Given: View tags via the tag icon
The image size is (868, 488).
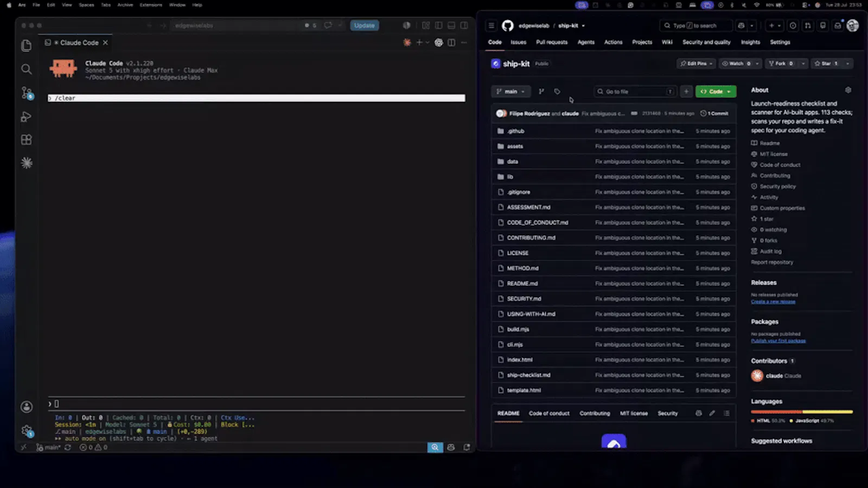Looking at the screenshot, I should pyautogui.click(x=557, y=92).
